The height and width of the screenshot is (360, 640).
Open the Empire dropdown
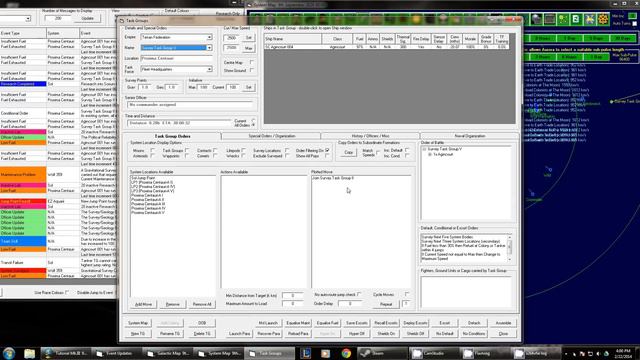coord(209,37)
